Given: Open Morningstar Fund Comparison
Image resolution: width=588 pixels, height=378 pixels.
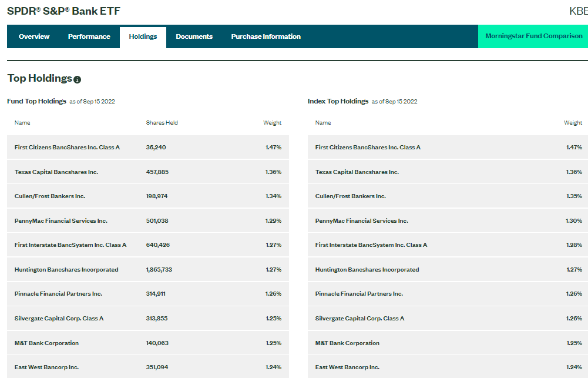Looking at the screenshot, I should (x=533, y=36).
